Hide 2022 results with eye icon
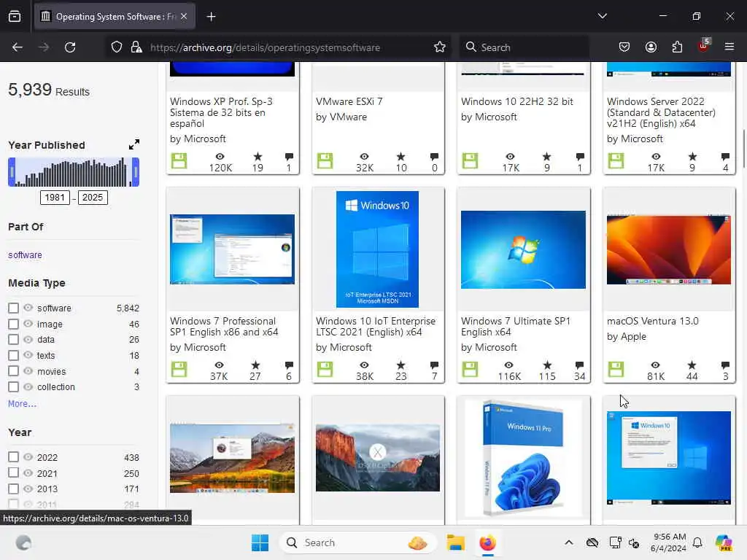The image size is (747, 560). pyautogui.click(x=28, y=456)
